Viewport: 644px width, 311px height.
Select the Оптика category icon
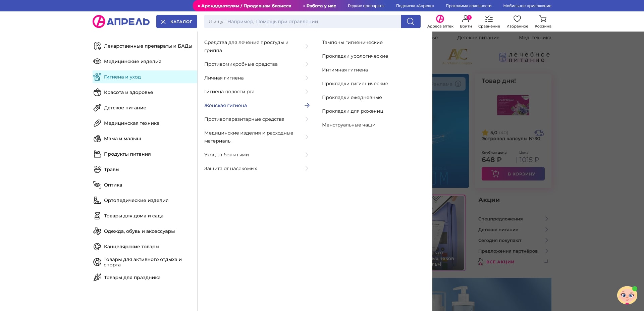97,185
